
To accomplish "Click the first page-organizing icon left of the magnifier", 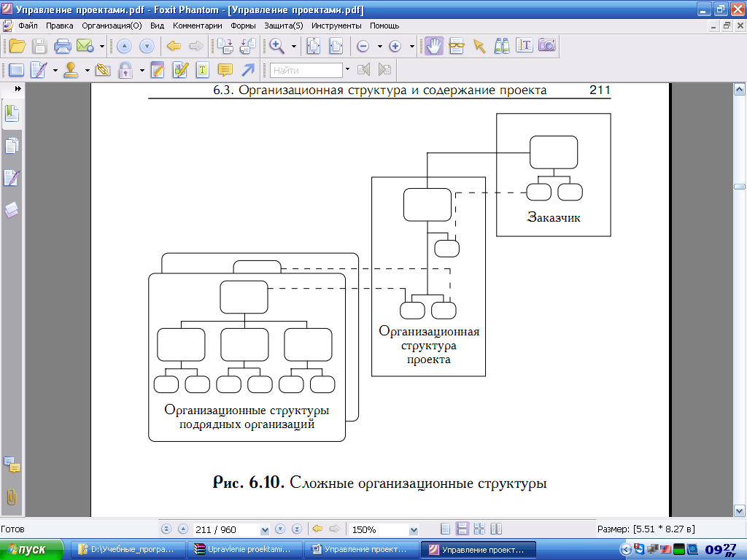I will point(225,46).
